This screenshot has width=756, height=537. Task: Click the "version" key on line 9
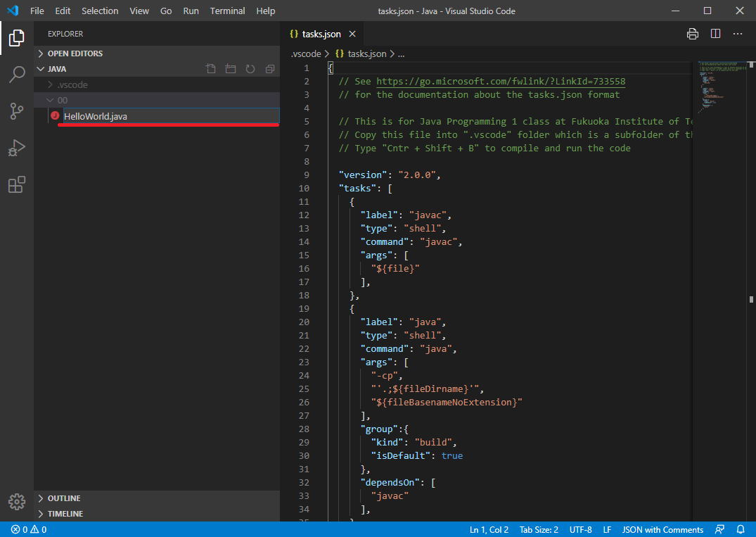(x=363, y=175)
